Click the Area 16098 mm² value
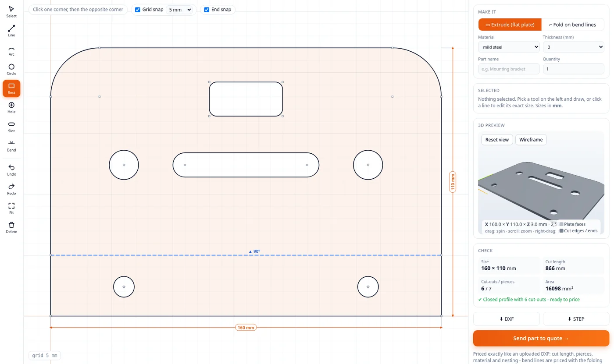The image size is (614, 364). coord(559,288)
